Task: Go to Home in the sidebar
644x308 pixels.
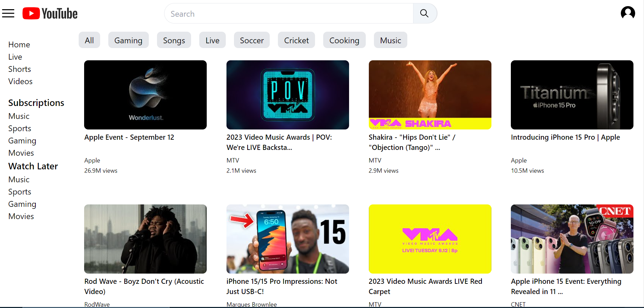Action: click(19, 45)
